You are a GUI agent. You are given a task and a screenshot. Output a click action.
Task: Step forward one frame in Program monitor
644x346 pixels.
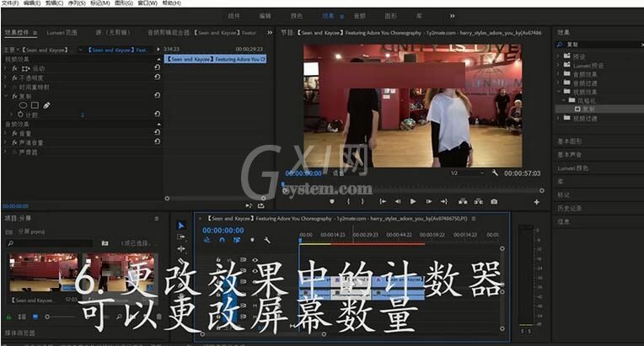point(428,201)
